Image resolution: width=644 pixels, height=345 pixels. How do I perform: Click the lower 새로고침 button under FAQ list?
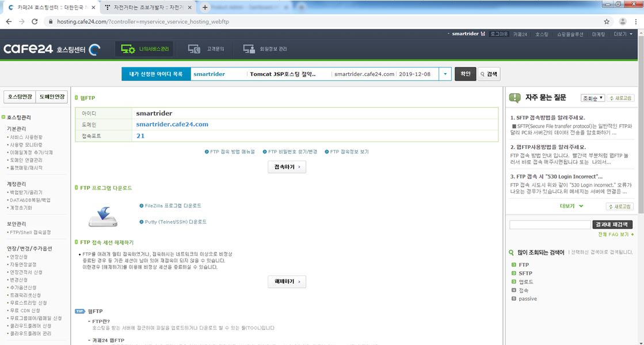pos(619,206)
